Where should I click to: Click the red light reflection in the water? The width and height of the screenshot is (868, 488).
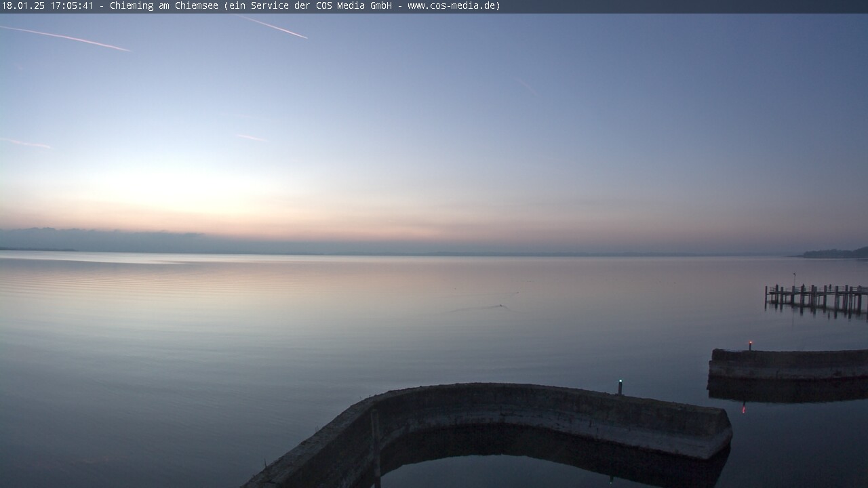click(x=744, y=408)
